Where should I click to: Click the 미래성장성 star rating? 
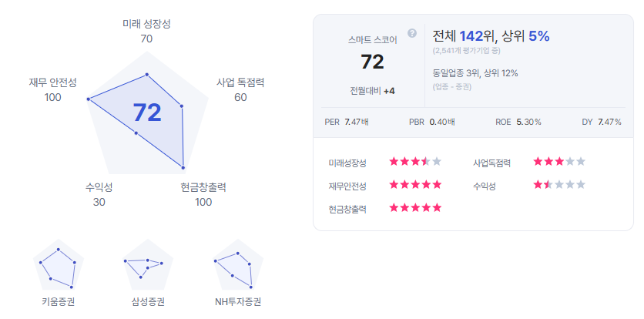[x=415, y=162]
